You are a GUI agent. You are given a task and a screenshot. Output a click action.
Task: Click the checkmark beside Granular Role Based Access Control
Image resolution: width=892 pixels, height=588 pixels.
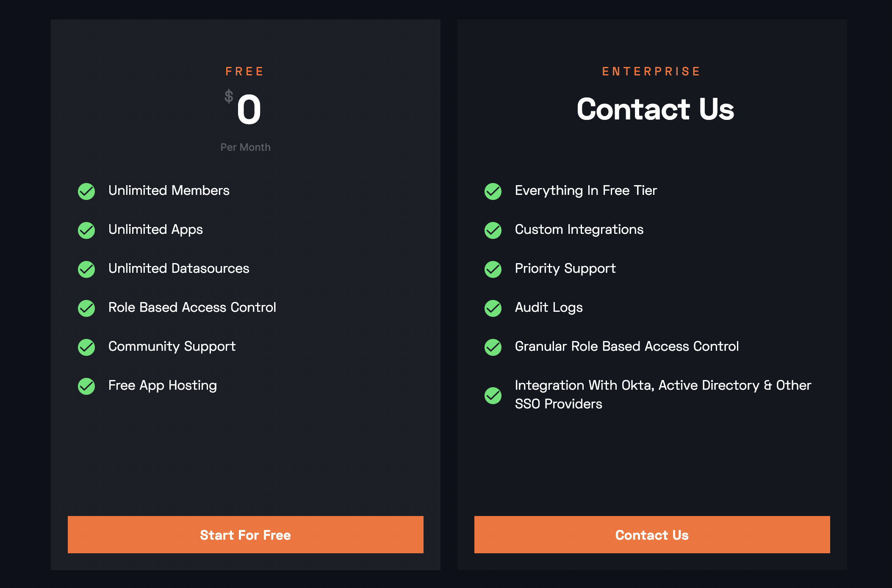click(492, 347)
